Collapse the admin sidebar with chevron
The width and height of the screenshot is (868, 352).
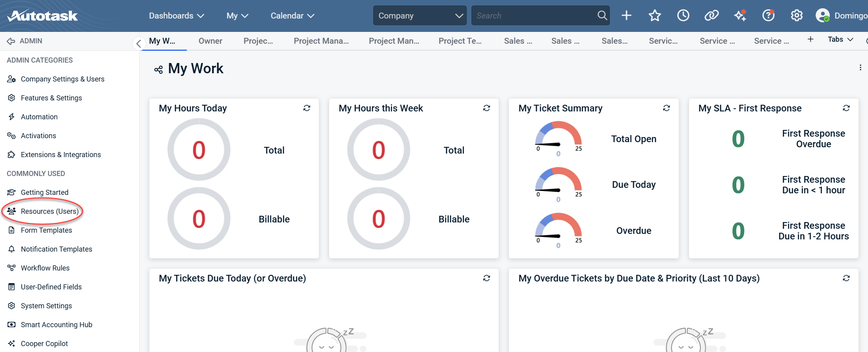(138, 43)
